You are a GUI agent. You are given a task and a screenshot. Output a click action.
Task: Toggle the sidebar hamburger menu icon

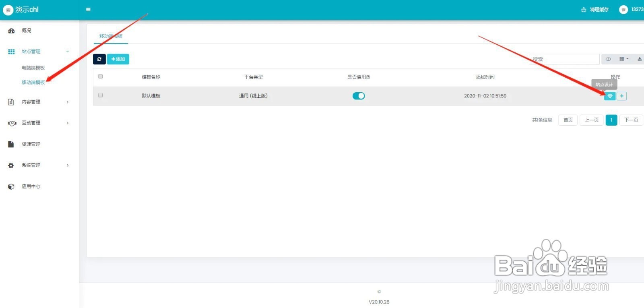pyautogui.click(x=88, y=10)
